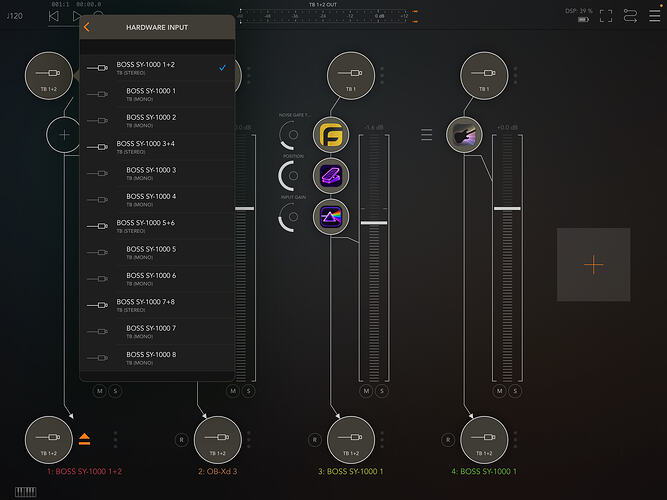
Task: Choose BOSS SY-1000 3 mono input
Action: point(157,173)
